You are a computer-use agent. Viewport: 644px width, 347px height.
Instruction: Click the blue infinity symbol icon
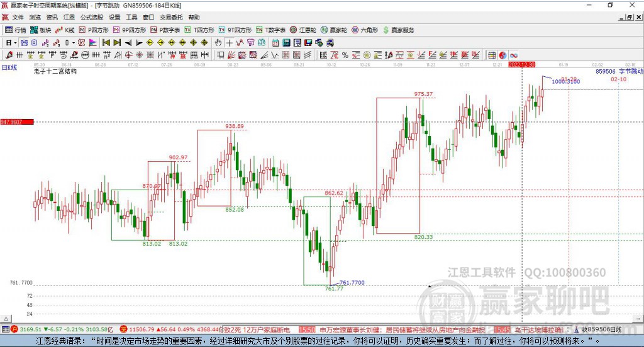click(514, 55)
